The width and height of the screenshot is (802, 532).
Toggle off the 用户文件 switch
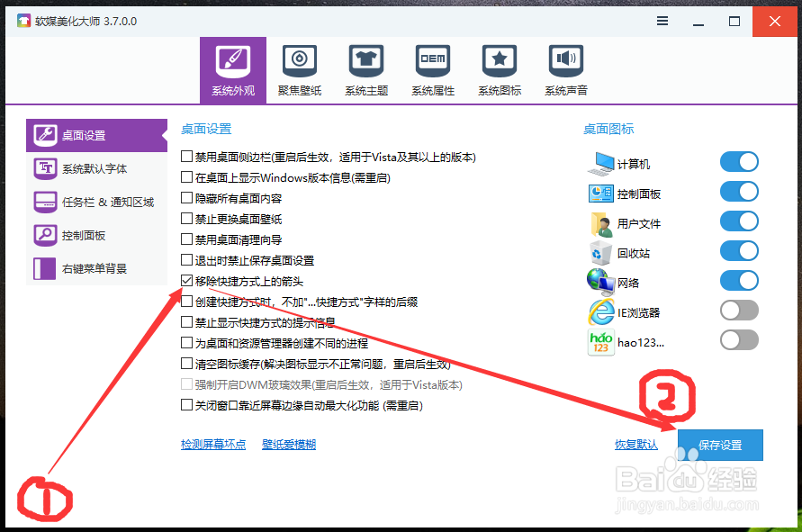tap(739, 221)
